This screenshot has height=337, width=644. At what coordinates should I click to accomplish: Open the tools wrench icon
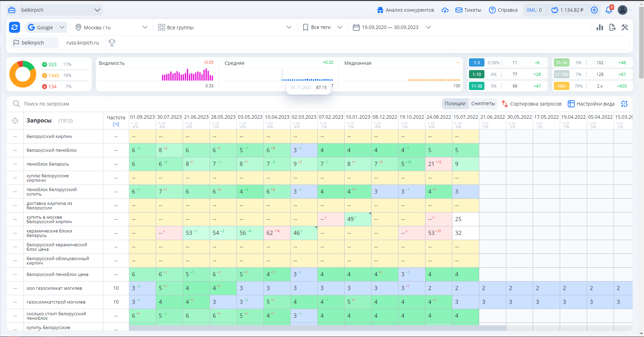point(625,27)
